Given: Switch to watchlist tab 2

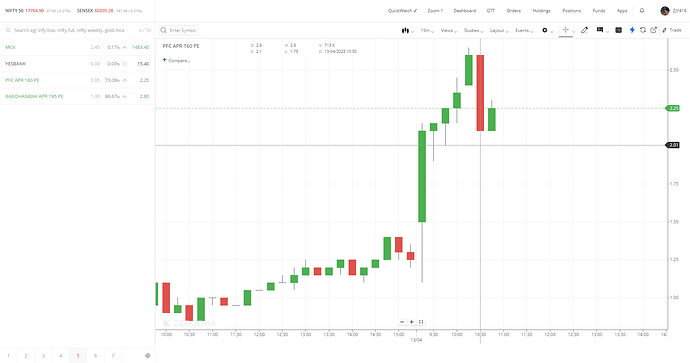Looking at the screenshot, I should pyautogui.click(x=26, y=356).
